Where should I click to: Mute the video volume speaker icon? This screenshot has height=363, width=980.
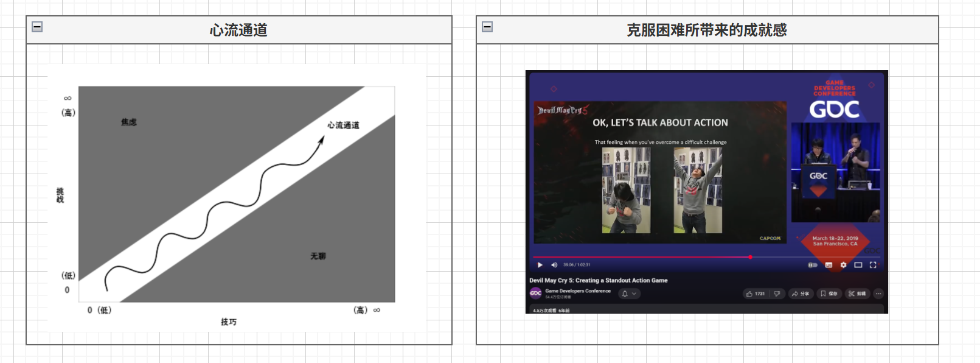click(554, 265)
